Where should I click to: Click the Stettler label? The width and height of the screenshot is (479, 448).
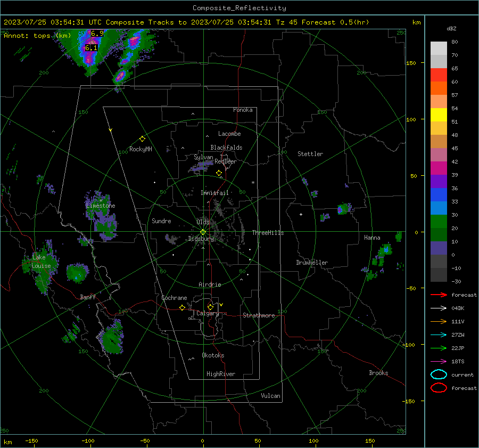[x=310, y=154]
